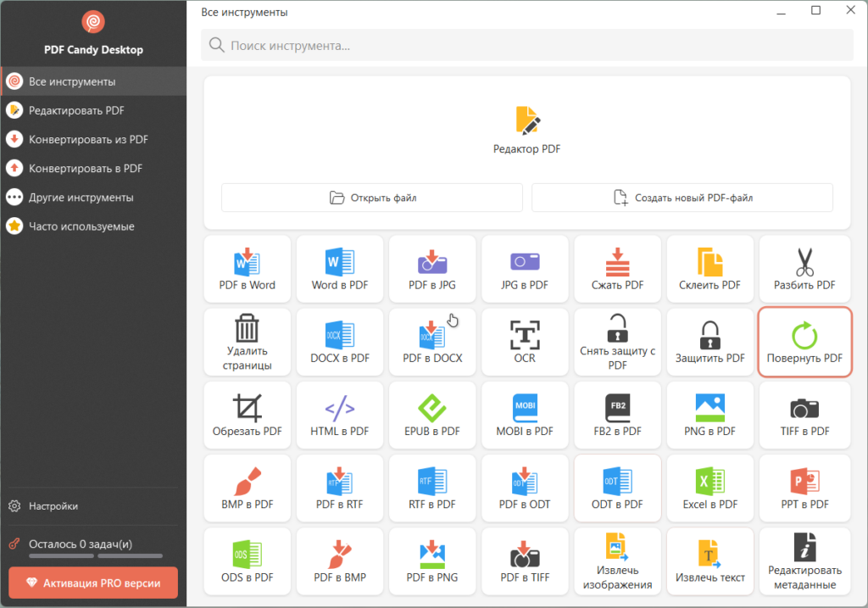Image resolution: width=868 pixels, height=608 pixels.
Task: Open the PDF в TIFF tool
Action: click(x=524, y=561)
